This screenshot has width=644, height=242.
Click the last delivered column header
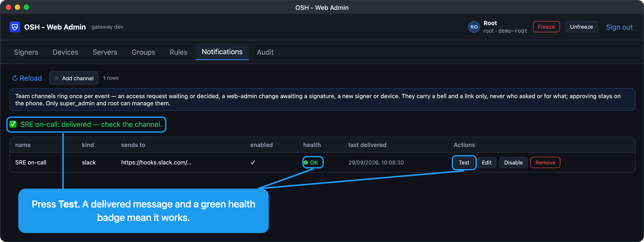pyautogui.click(x=367, y=145)
